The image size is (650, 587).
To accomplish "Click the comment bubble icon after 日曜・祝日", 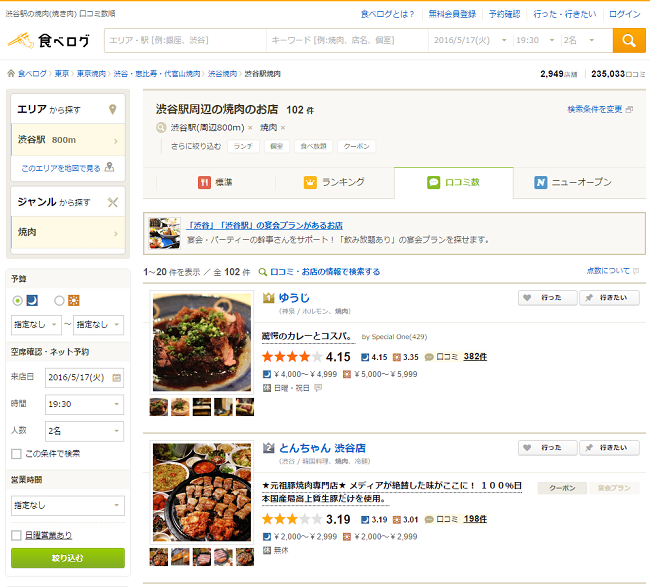I will 318,388.
